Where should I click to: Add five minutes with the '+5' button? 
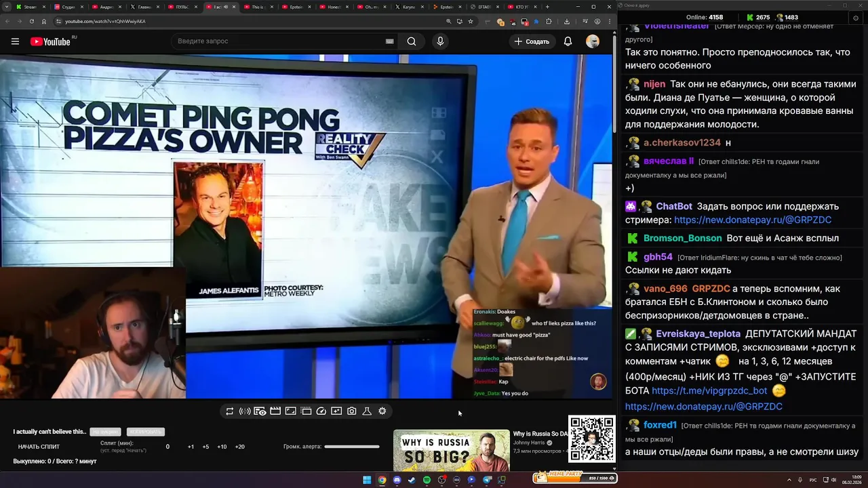pyautogui.click(x=205, y=447)
